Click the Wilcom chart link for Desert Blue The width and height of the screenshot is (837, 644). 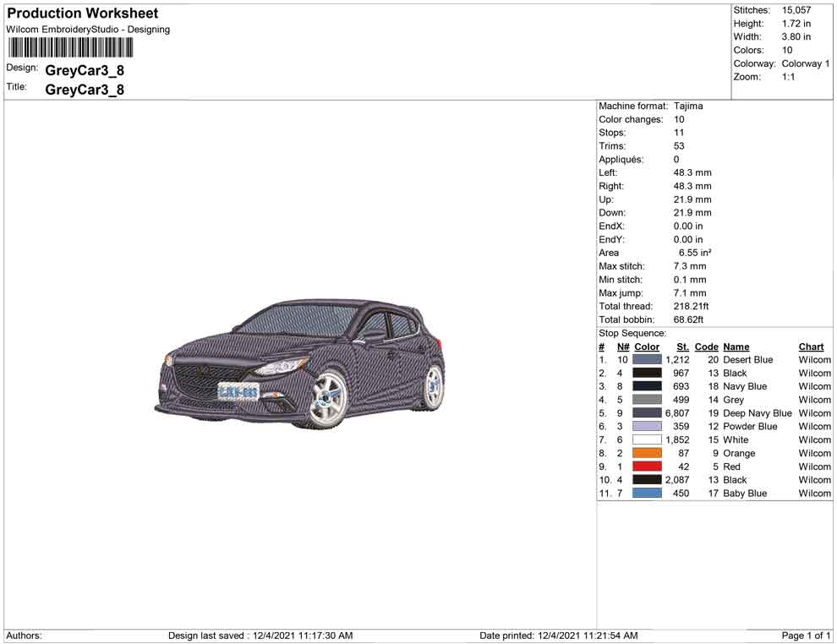(811, 359)
